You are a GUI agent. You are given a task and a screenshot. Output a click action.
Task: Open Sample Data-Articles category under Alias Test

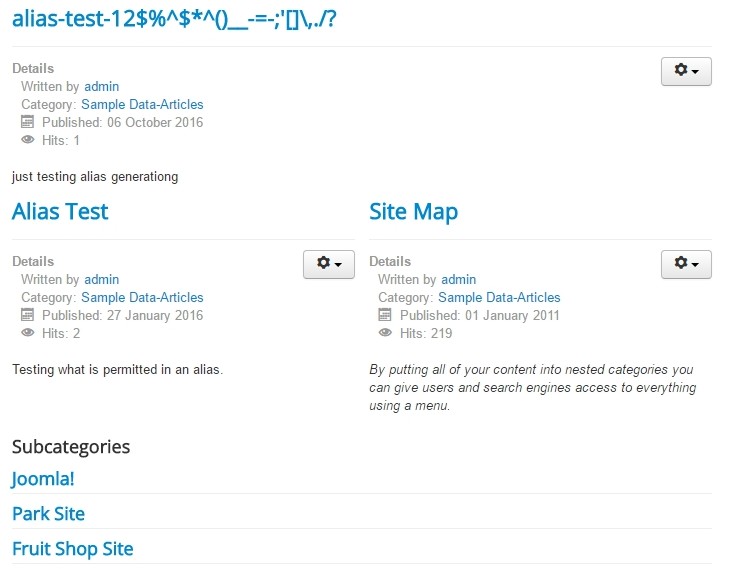click(x=142, y=297)
